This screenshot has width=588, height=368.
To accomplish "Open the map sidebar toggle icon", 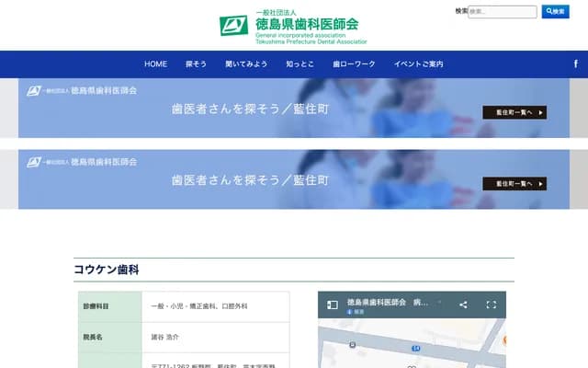I will 333,305.
